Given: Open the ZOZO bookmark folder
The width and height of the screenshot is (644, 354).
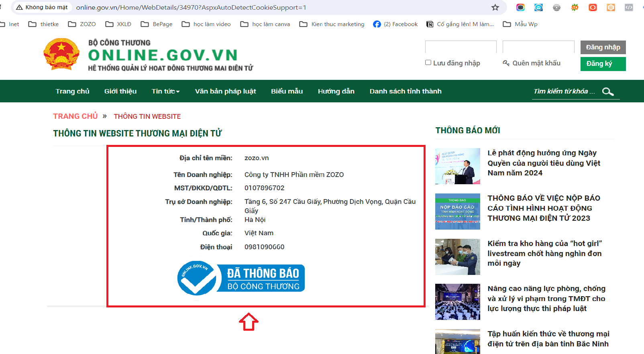Looking at the screenshot, I should pos(82,24).
